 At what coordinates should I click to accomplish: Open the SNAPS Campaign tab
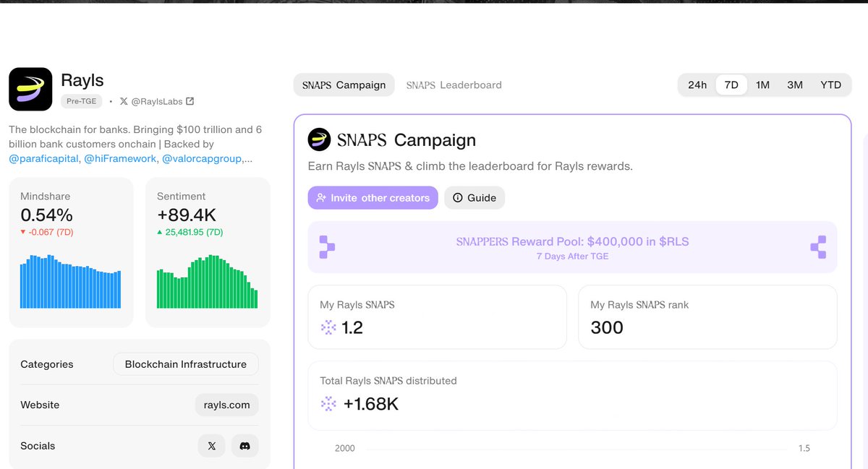pyautogui.click(x=344, y=85)
